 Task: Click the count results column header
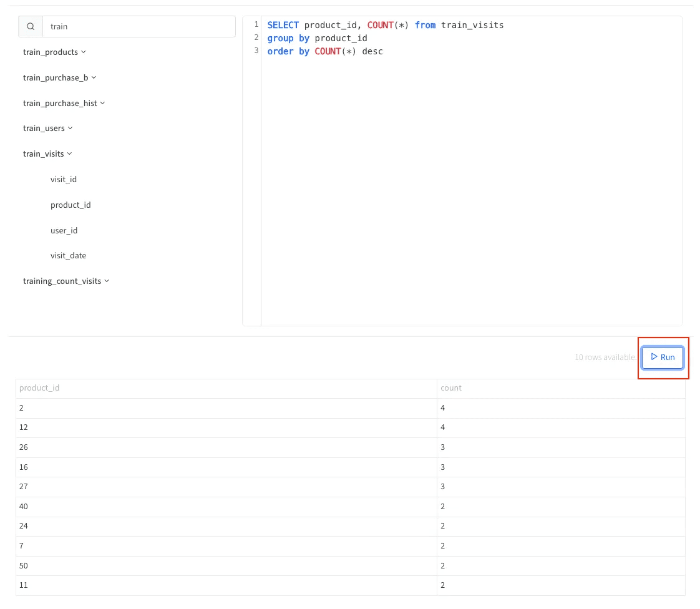[561, 388]
